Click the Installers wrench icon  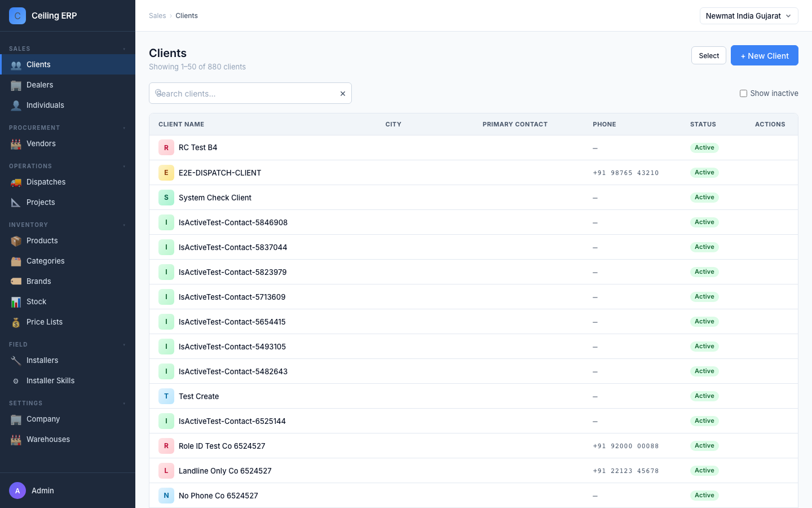(16, 361)
